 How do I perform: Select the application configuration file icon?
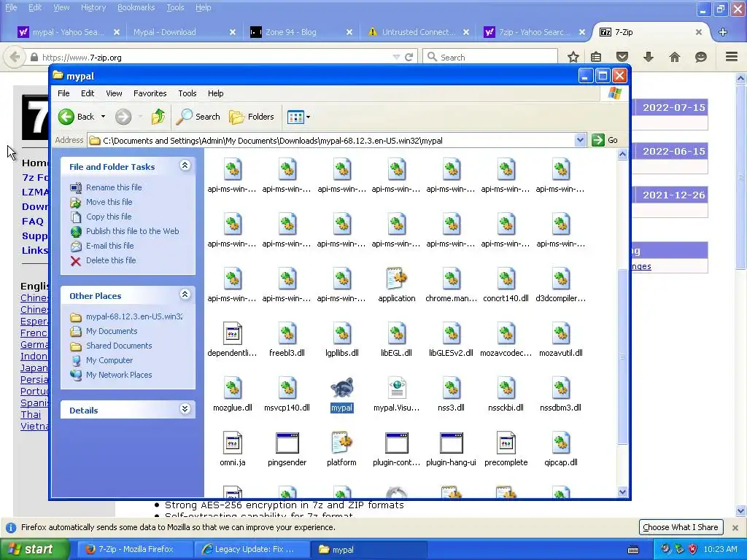[x=396, y=279]
